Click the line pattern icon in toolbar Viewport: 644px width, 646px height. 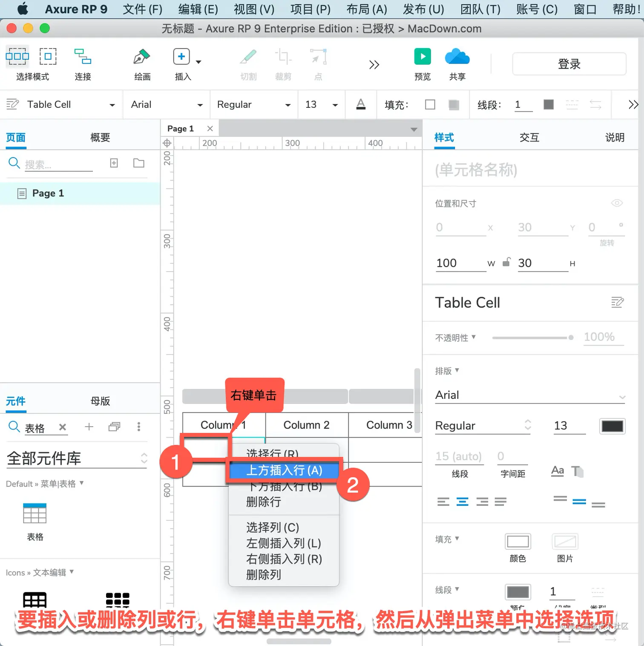[572, 104]
